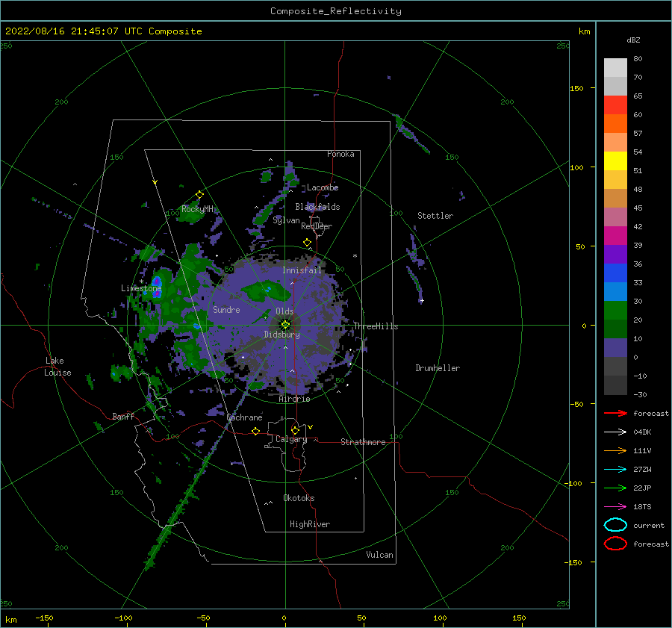Click the red forecast arrow in legend
The width and height of the screenshot is (672, 628).
tap(615, 413)
